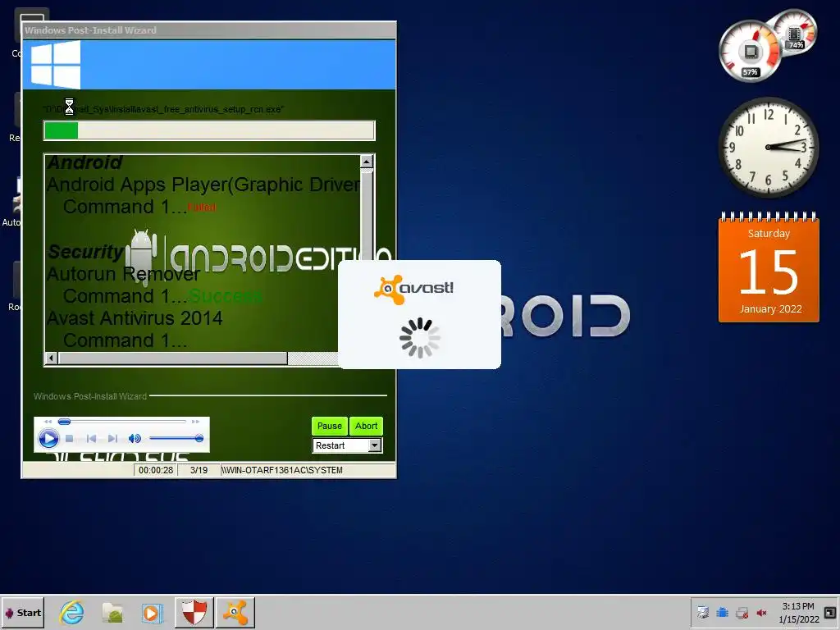Viewport: 840px width, 630px height.
Task: Open the Start menu
Action: coord(22,612)
